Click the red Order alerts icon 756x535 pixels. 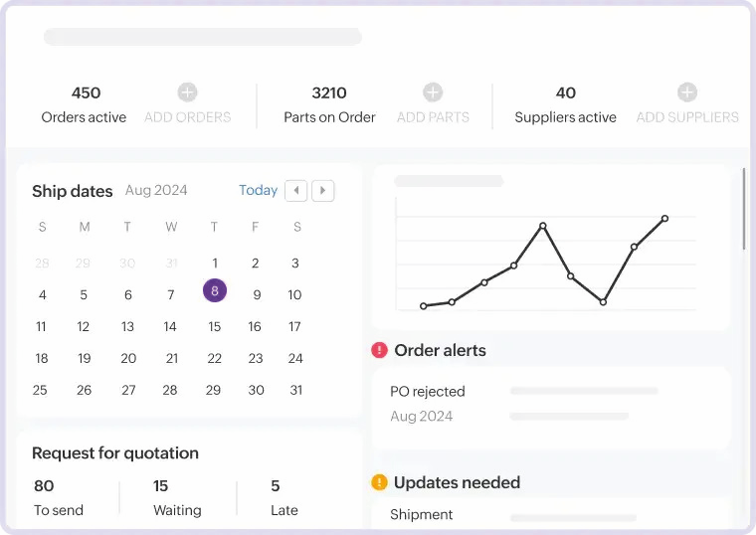(379, 350)
